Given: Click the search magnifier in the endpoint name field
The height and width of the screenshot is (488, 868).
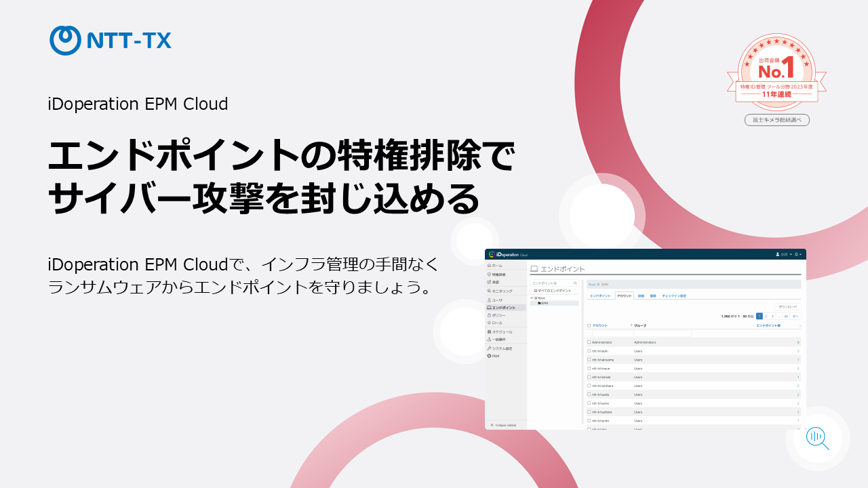Looking at the screenshot, I should point(575,283).
